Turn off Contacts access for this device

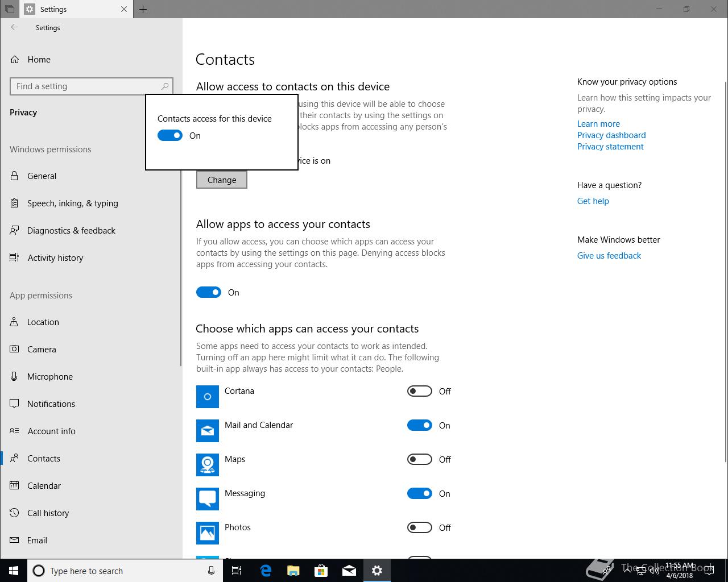[x=169, y=135]
